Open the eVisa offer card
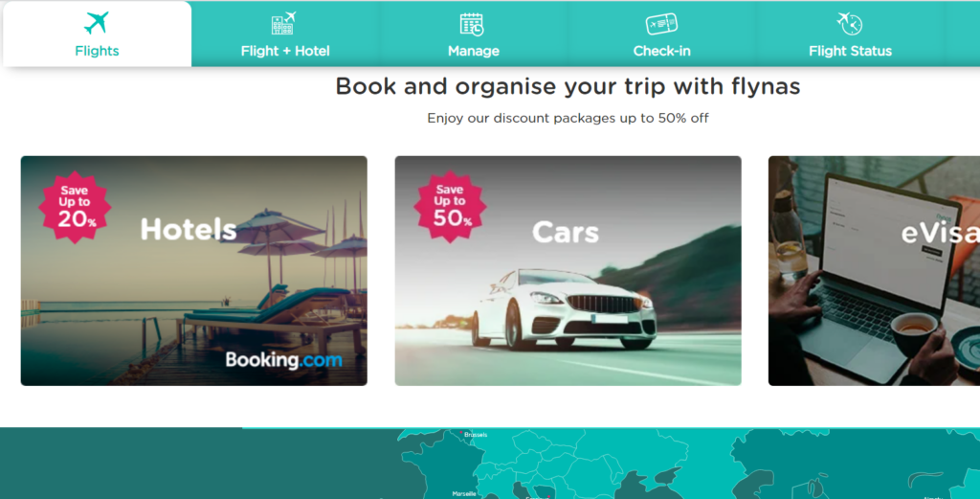 (874, 271)
